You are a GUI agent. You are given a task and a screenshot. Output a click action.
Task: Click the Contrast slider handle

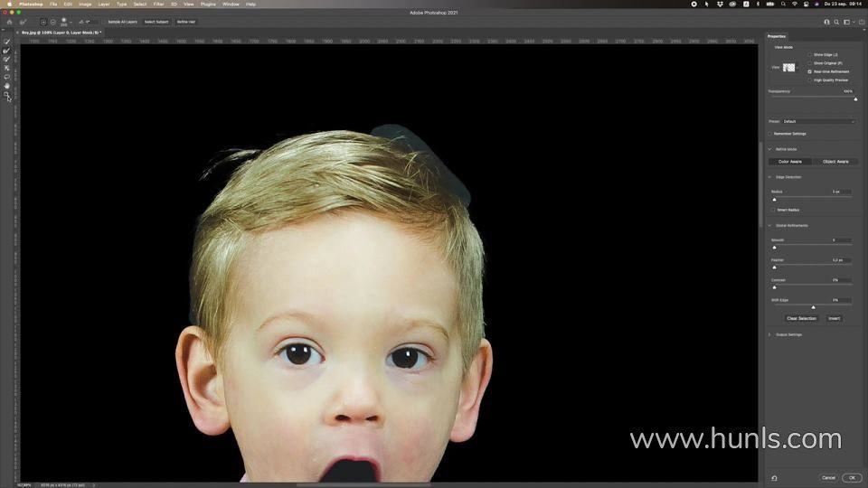[775, 287]
